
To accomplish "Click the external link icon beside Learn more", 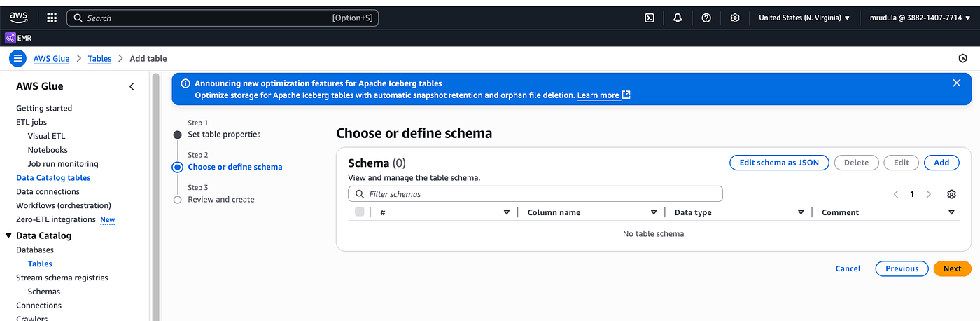I will click(x=626, y=95).
